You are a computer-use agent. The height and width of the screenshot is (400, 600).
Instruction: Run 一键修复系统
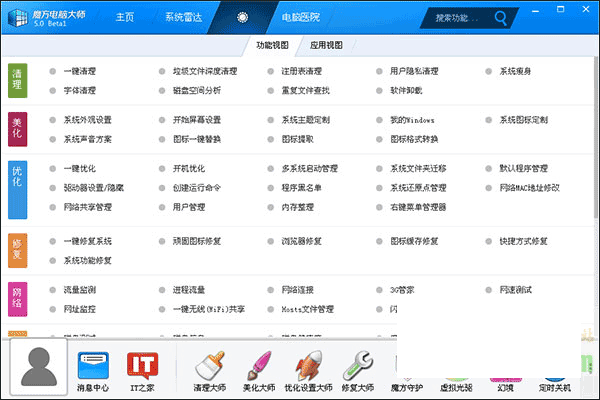(x=88, y=241)
